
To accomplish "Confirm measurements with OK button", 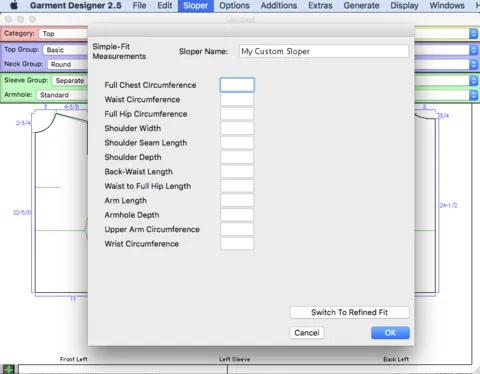I will 390,333.
